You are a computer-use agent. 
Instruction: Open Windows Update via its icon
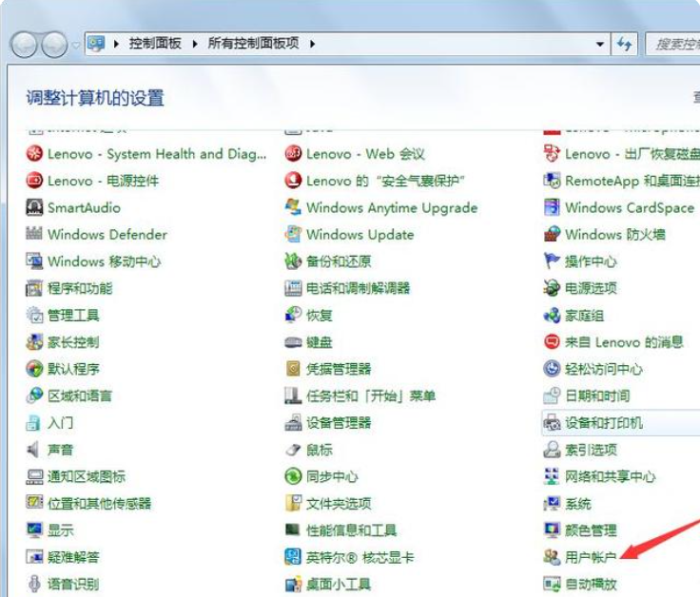click(293, 234)
